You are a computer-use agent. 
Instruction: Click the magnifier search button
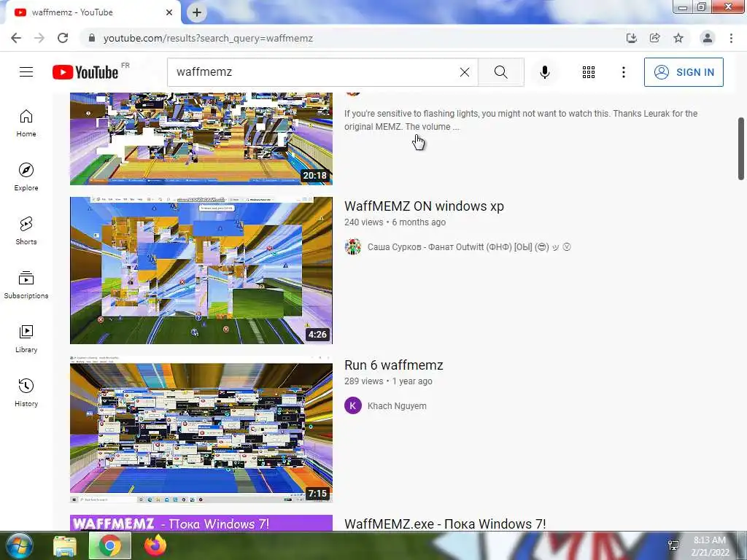[x=500, y=72]
